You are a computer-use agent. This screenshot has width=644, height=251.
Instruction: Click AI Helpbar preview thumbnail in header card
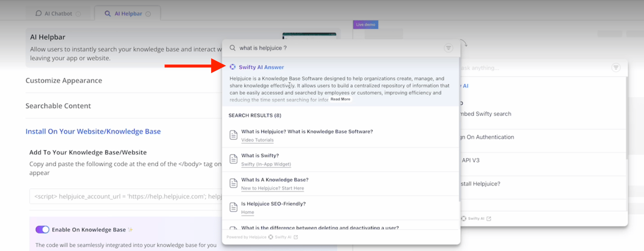click(x=309, y=36)
